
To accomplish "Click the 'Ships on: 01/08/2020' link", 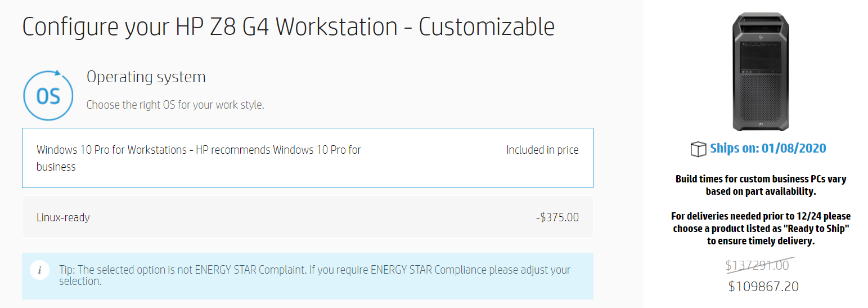I will (x=768, y=149).
